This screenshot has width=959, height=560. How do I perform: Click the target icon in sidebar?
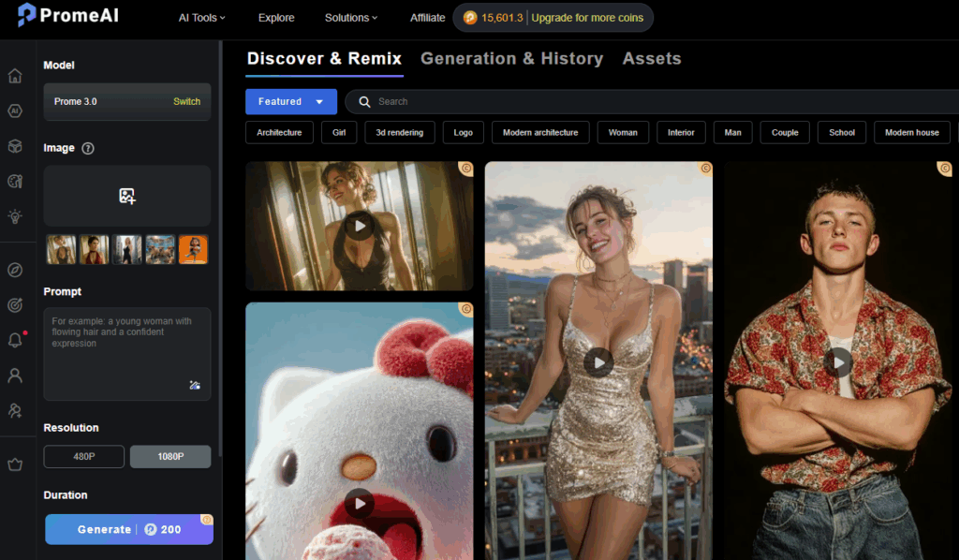(x=15, y=304)
